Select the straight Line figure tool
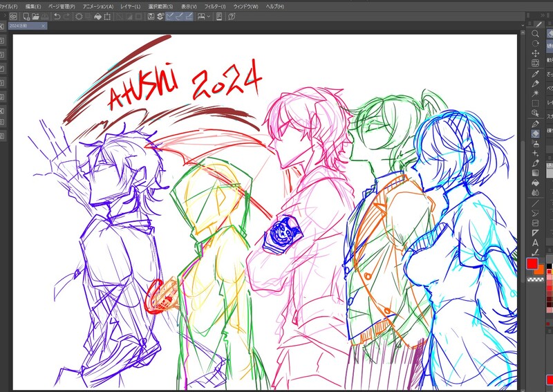Screen dimensions: 553x392 [535, 203]
